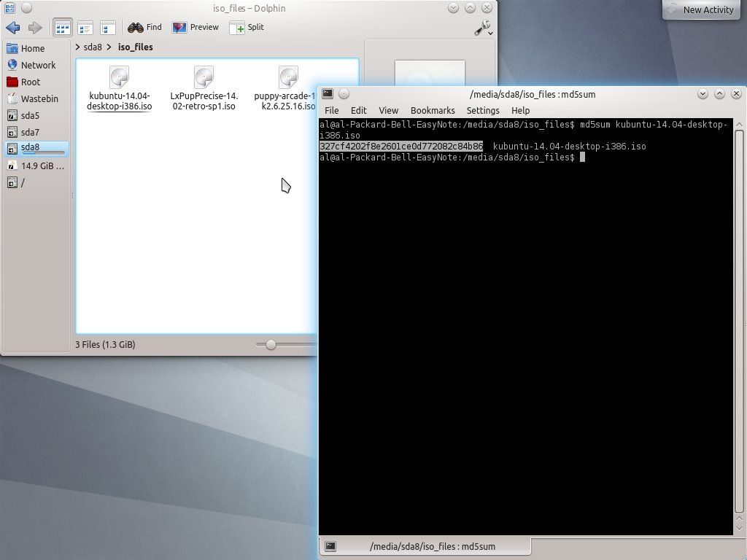
Task: Click iso_files in the breadcrumb path
Action: [135, 47]
